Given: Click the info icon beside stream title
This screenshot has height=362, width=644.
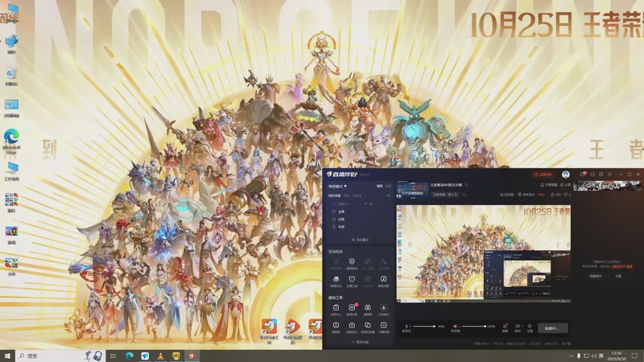Looking at the screenshot, I should click(x=467, y=185).
